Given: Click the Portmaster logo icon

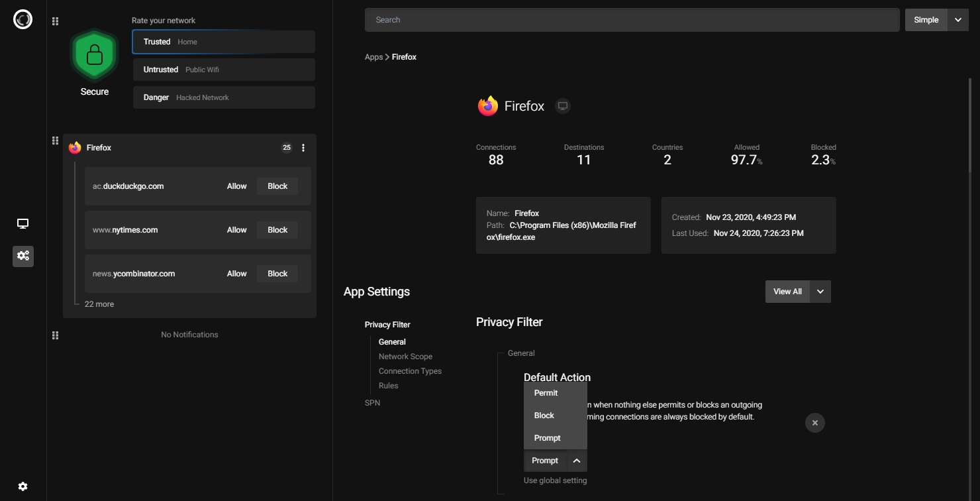Looking at the screenshot, I should (23, 20).
